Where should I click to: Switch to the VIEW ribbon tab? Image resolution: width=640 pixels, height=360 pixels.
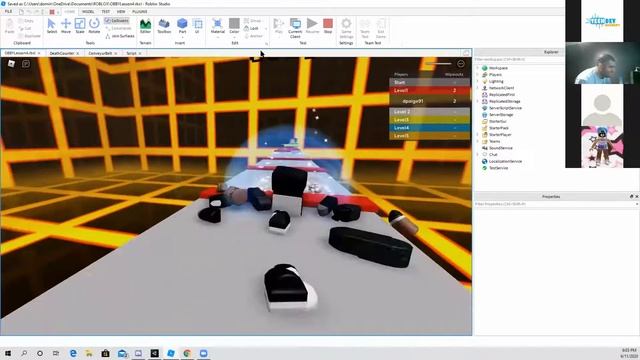[121, 12]
